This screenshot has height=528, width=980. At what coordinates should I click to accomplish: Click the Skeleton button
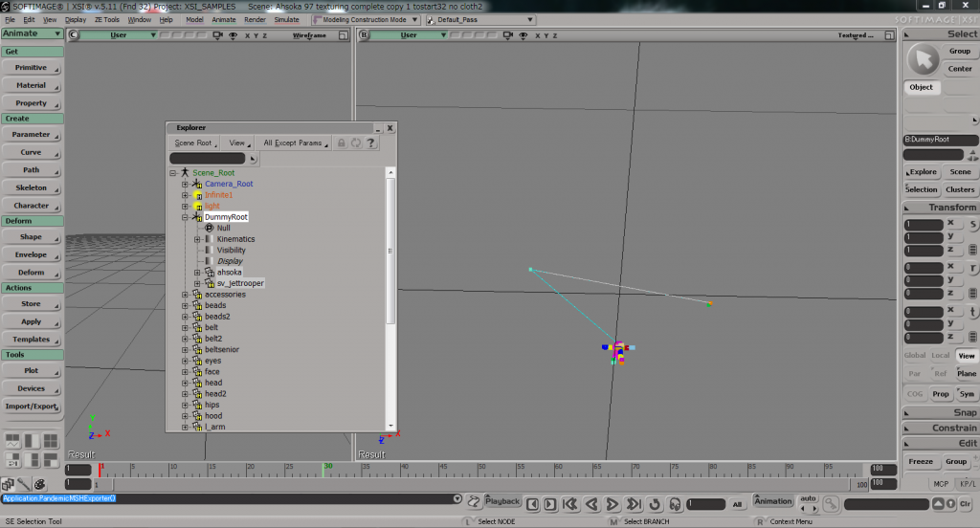[32, 188]
